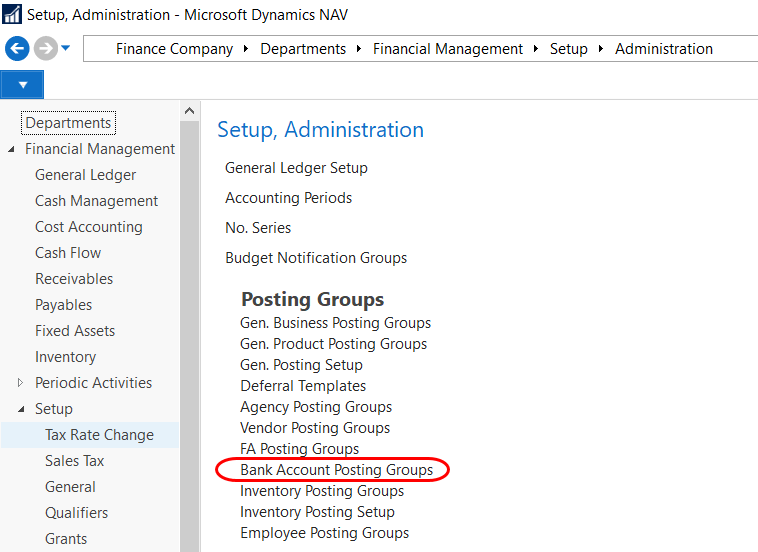
Task: Open the blue application menu dropdown
Action: pyautogui.click(x=22, y=84)
